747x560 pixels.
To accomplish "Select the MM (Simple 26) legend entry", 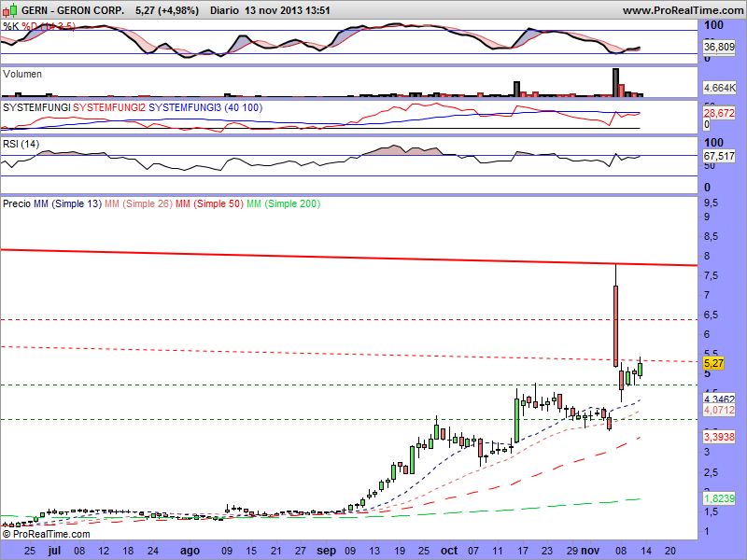I will click(138, 203).
